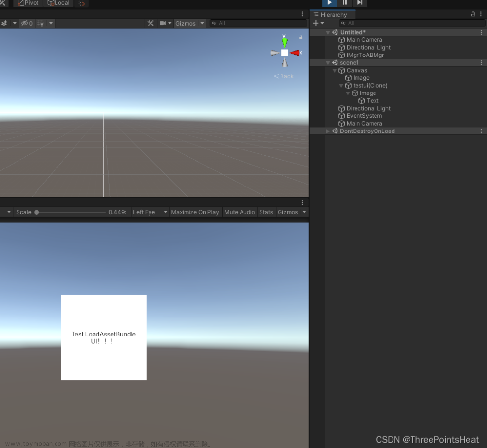Open Game view aspect dropdown arrow left of Scale
Screen dimensions: 487x448
click(x=9, y=212)
